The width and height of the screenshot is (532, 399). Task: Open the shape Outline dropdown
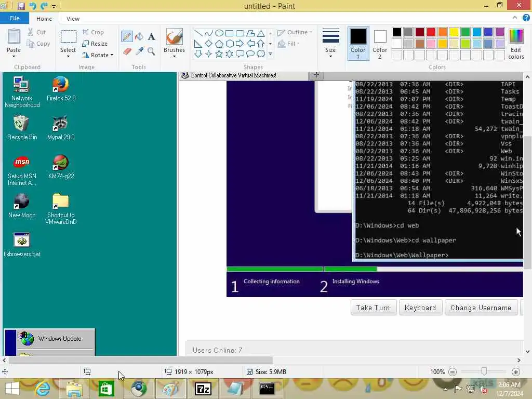click(x=295, y=32)
